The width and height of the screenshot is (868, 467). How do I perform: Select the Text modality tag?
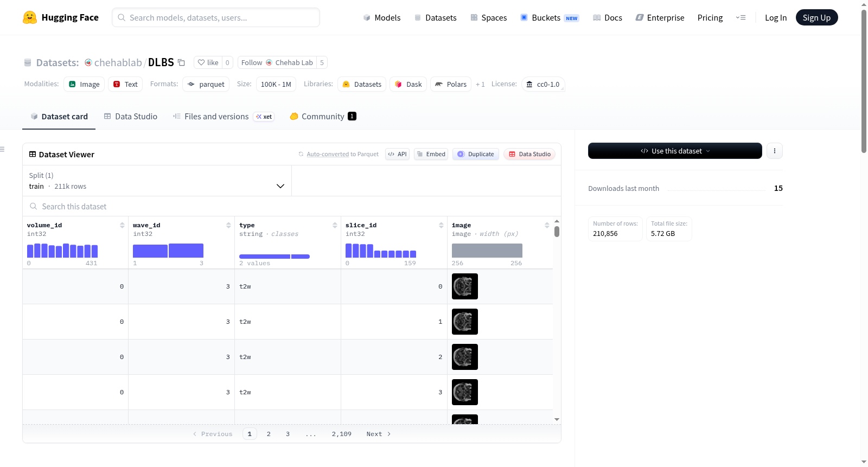point(125,84)
